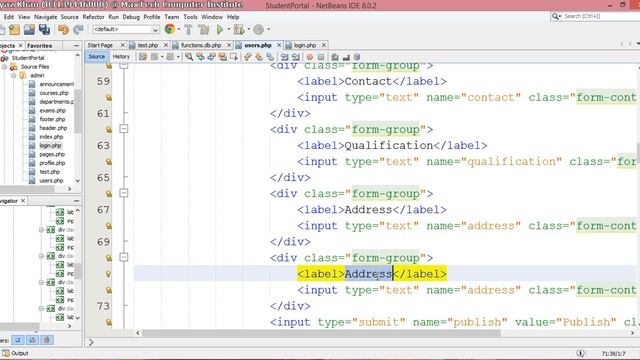Image resolution: width=640 pixels, height=360 pixels.
Task: Click the Toggle Bookmark icon
Action: 270,57
